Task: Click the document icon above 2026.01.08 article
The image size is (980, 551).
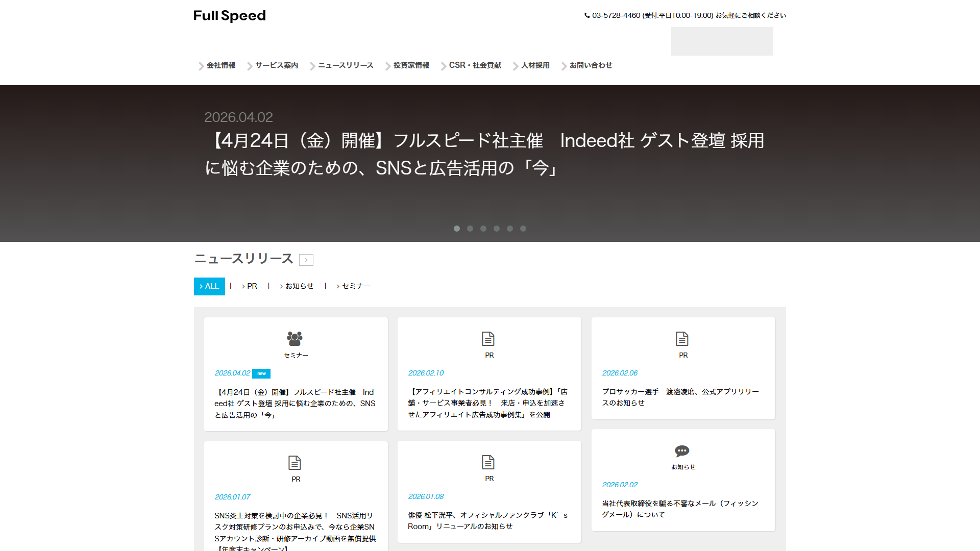Action: (488, 462)
